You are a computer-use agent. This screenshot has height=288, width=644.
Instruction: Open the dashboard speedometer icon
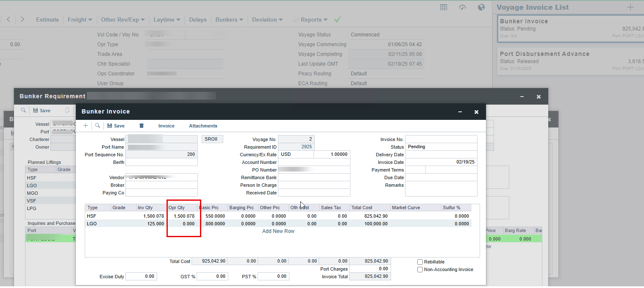point(462,7)
